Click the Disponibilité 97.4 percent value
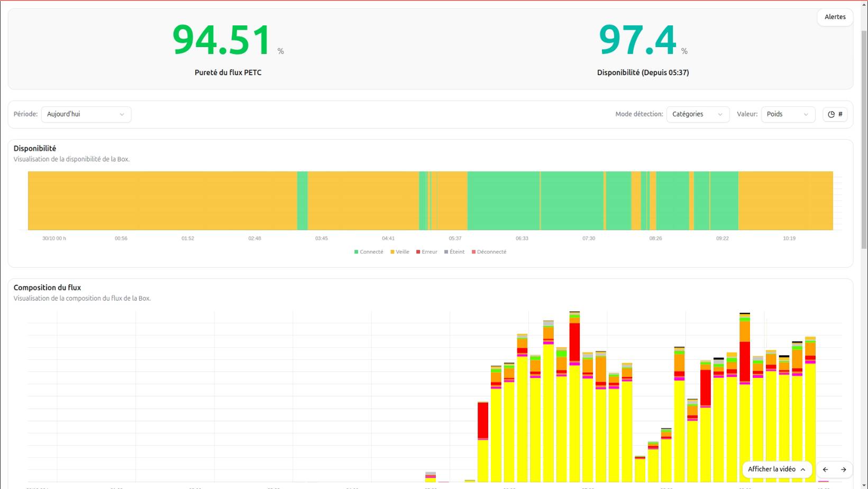The width and height of the screenshot is (868, 489). (637, 40)
